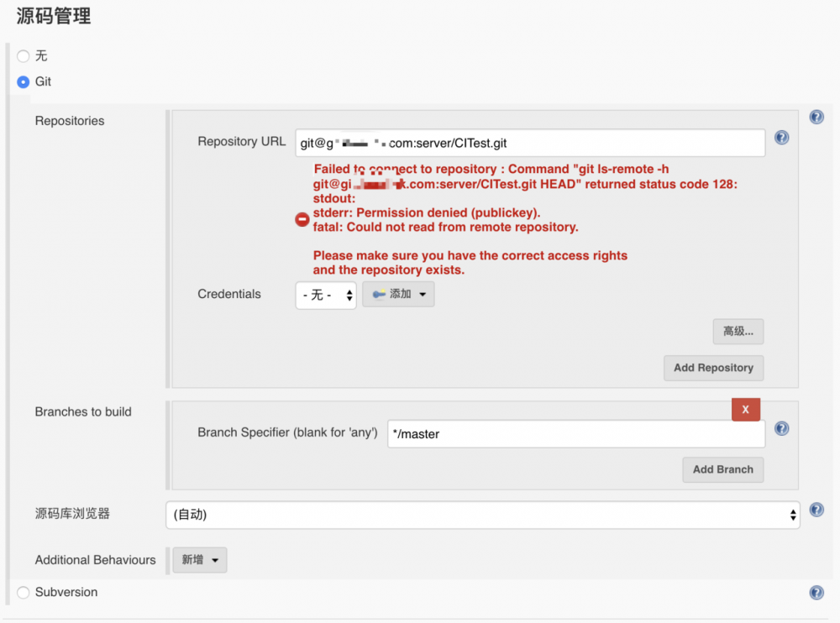Choose the Subversion radio option
The height and width of the screenshot is (623, 840).
tap(23, 592)
